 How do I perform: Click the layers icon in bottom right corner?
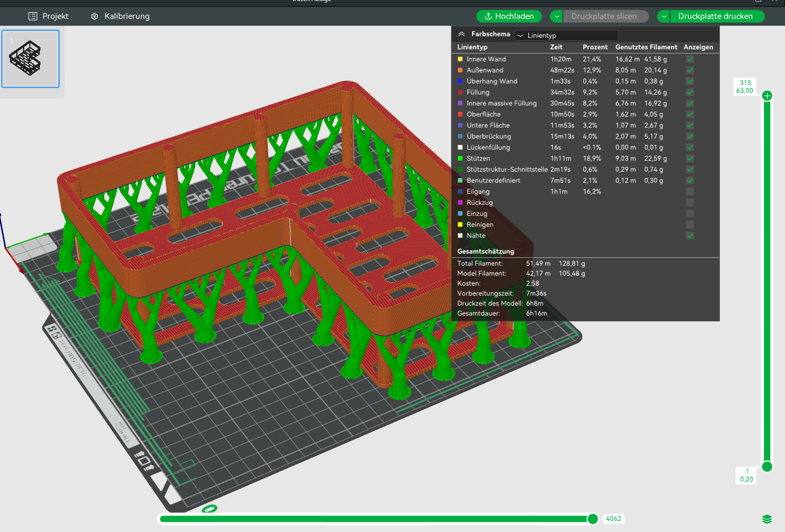(x=767, y=519)
